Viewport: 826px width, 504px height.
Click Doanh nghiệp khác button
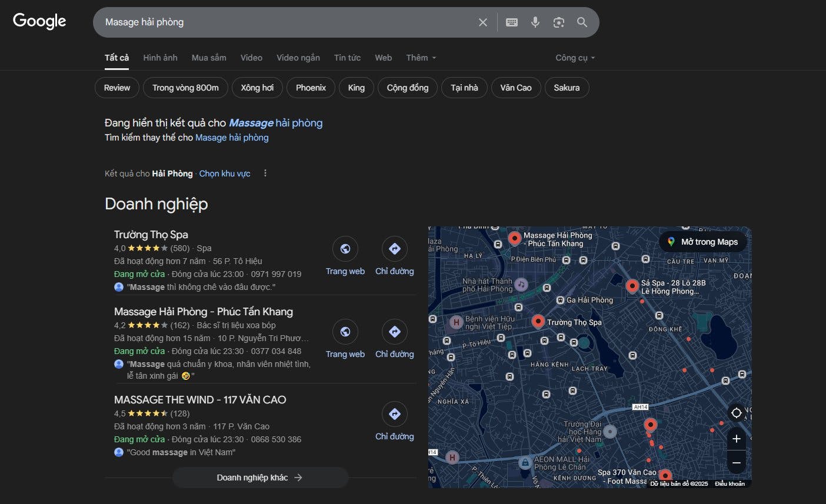[x=260, y=478]
